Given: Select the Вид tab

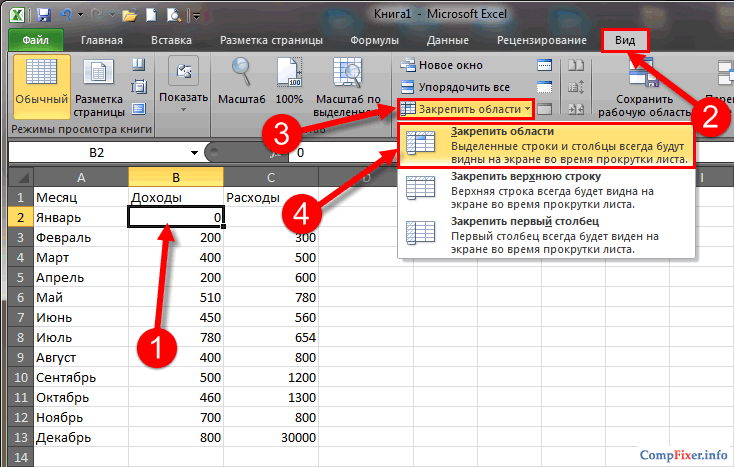Looking at the screenshot, I should pyautogui.click(x=625, y=40).
